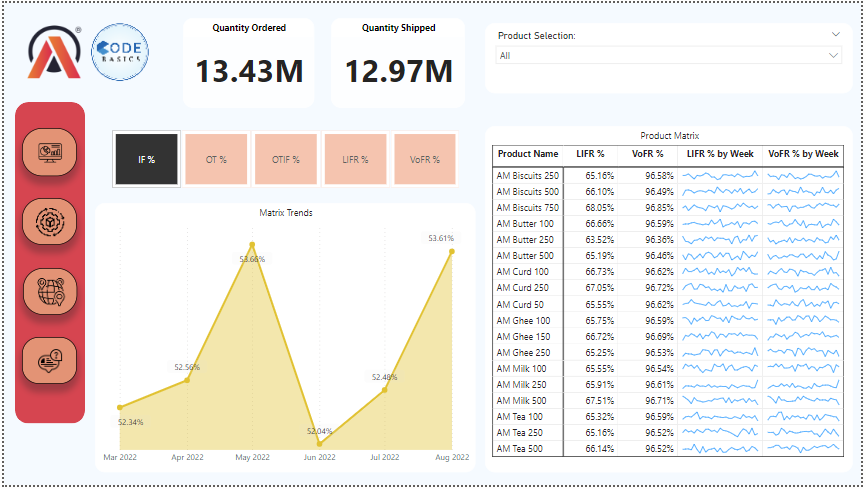This screenshot has height=489, width=866.
Task: Sort table by LIFR % column header
Action: [x=591, y=154]
